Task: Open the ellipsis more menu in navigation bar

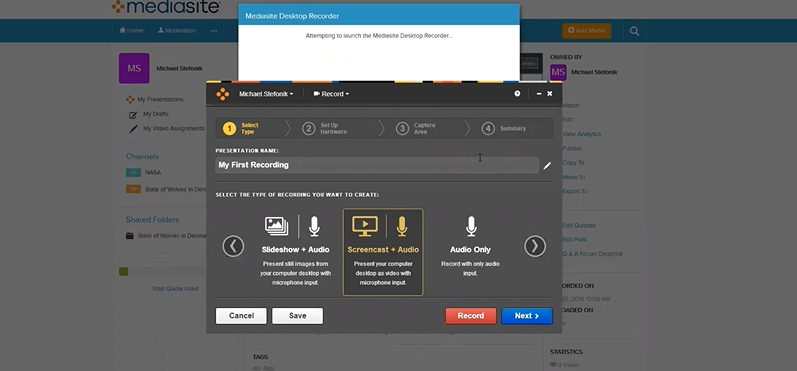Action: pos(214,30)
